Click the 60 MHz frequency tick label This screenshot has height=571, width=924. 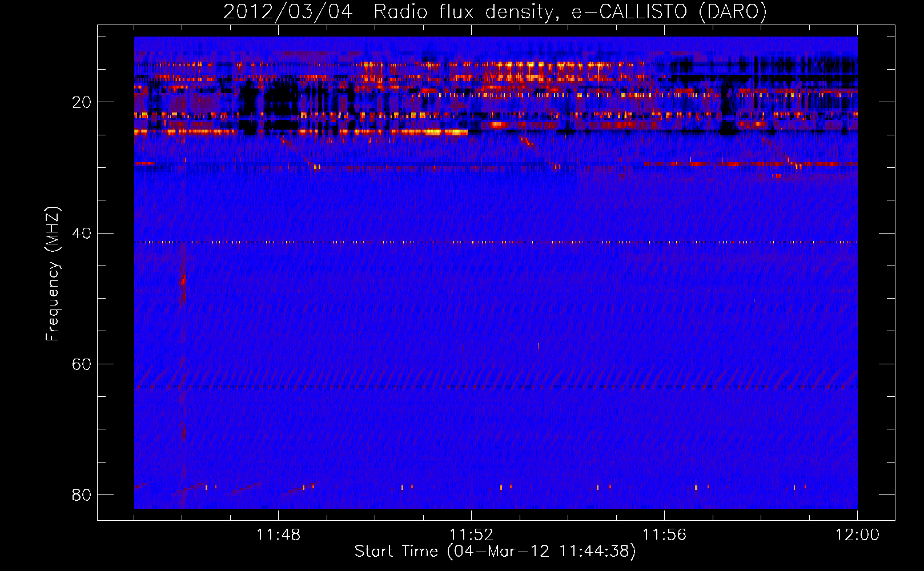[82, 364]
